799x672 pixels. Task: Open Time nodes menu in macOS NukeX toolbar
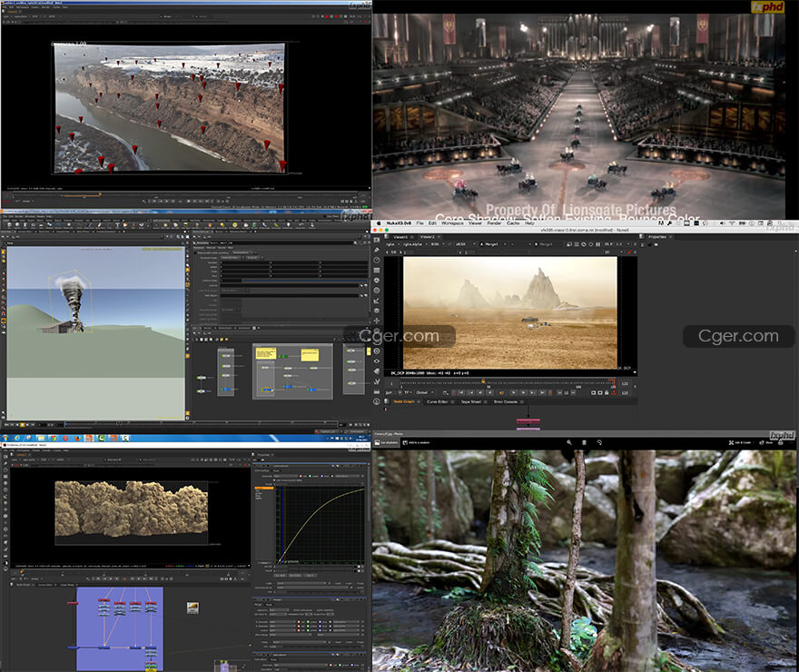point(377,260)
